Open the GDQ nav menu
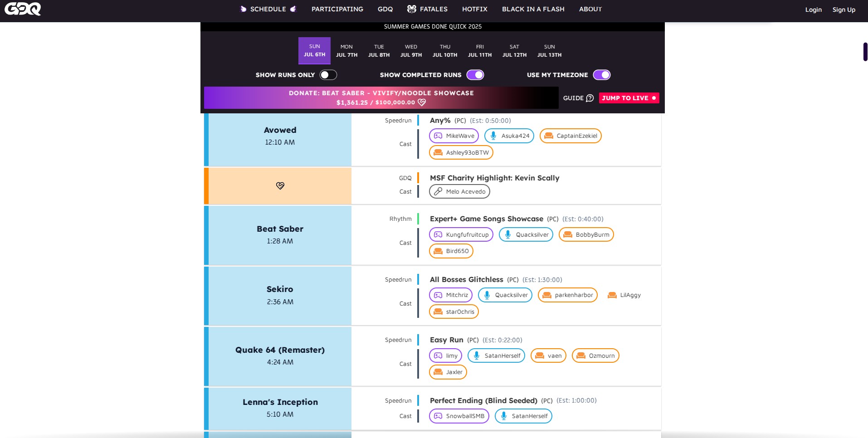This screenshot has width=868, height=438. [385, 9]
